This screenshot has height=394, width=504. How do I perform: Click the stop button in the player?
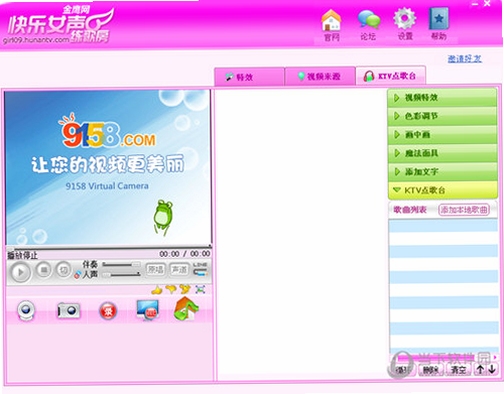(44, 269)
